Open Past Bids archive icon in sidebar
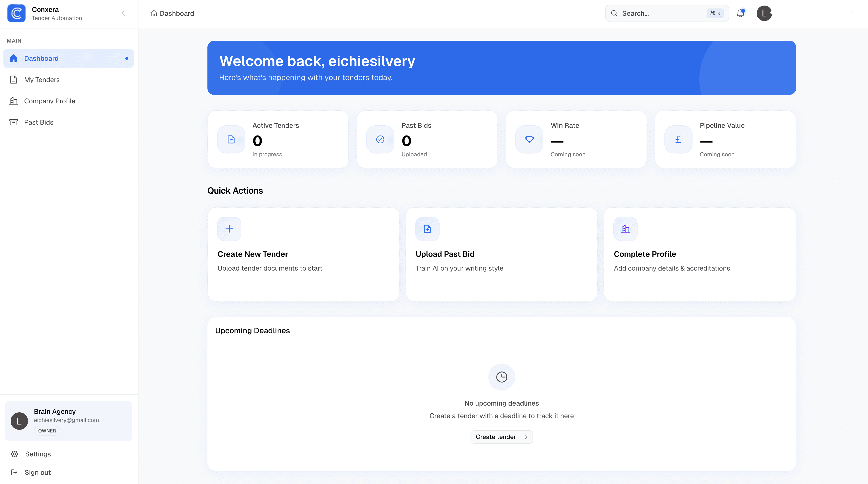This screenshot has height=484, width=868. point(14,122)
